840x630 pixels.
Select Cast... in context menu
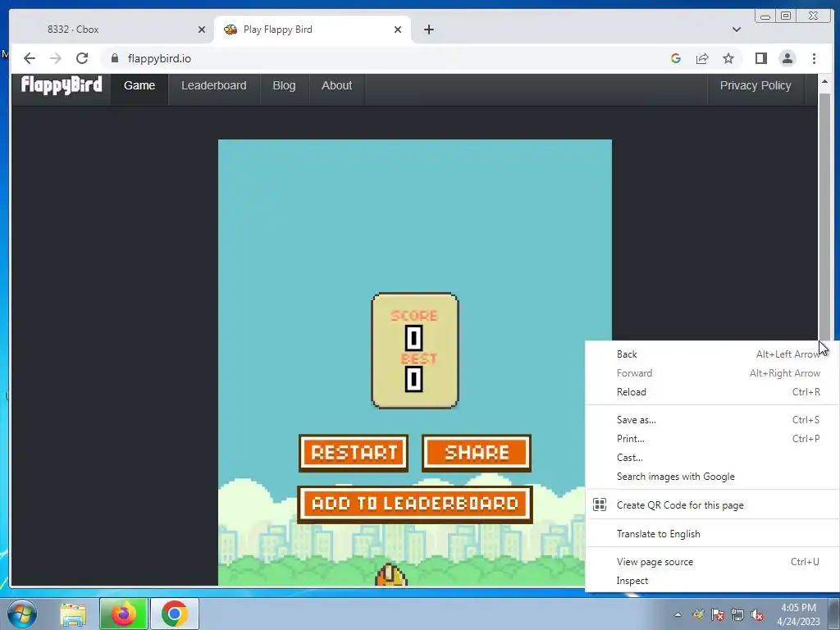click(713, 458)
